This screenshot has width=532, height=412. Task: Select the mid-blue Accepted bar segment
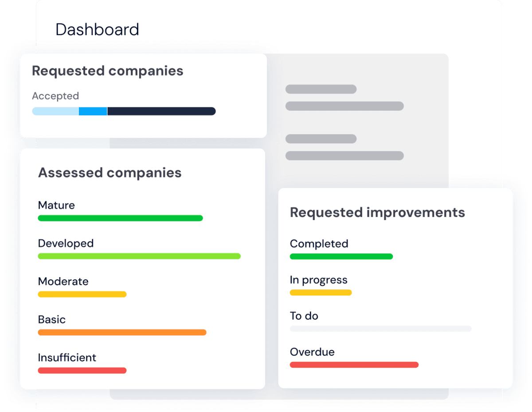93,111
